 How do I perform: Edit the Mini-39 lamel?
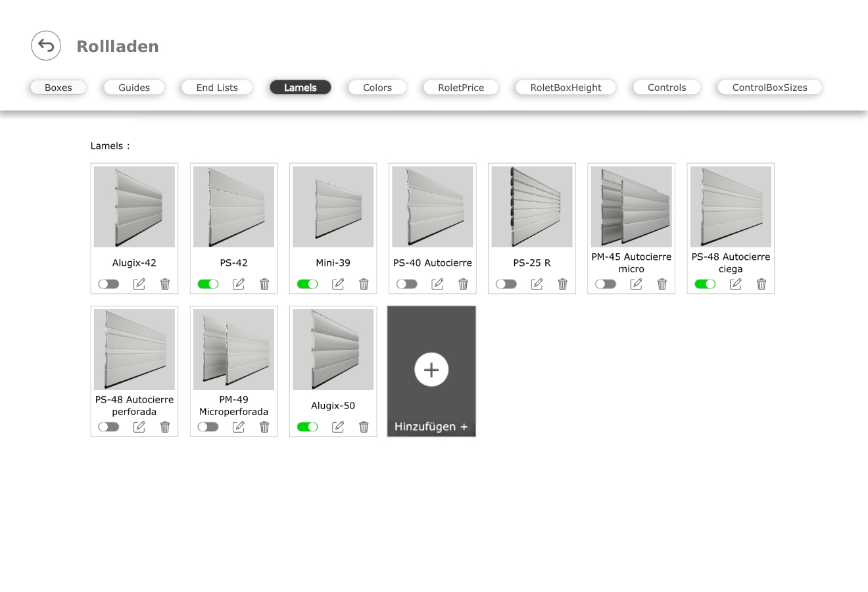tap(338, 284)
